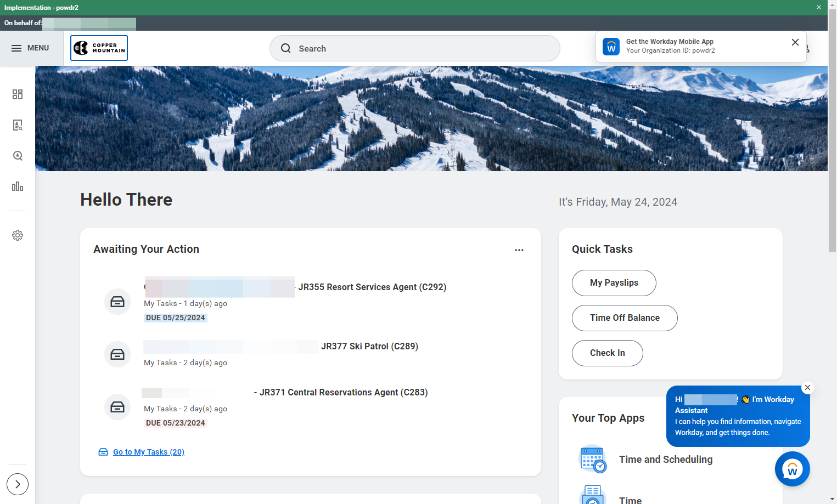The width and height of the screenshot is (837, 504).
Task: Click the Check In button
Action: pyautogui.click(x=608, y=353)
